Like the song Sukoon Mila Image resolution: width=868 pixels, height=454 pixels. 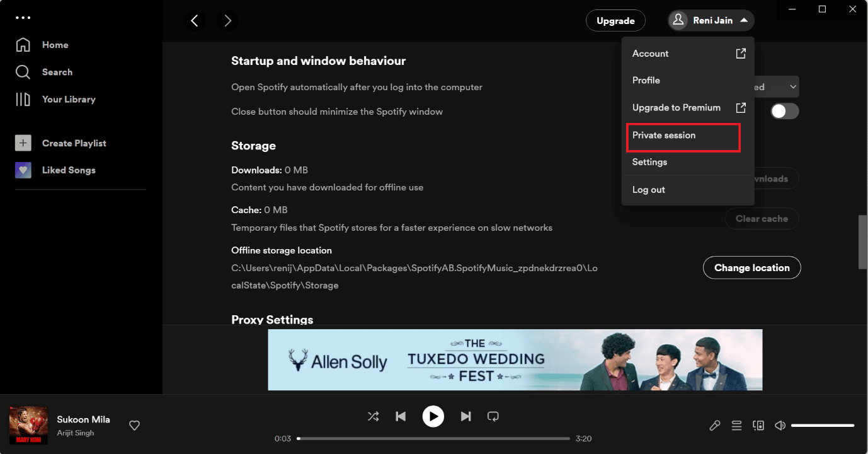tap(134, 426)
